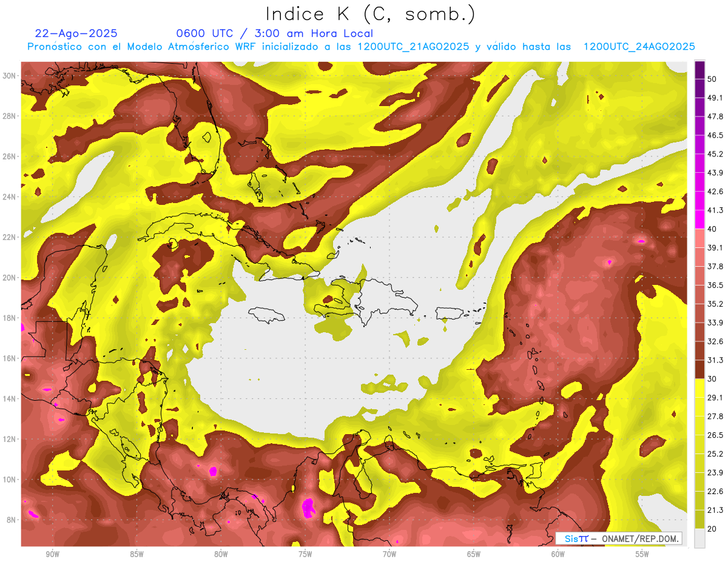Click the '55W' longitude label
The height and width of the screenshot is (562, 728).
click(642, 554)
